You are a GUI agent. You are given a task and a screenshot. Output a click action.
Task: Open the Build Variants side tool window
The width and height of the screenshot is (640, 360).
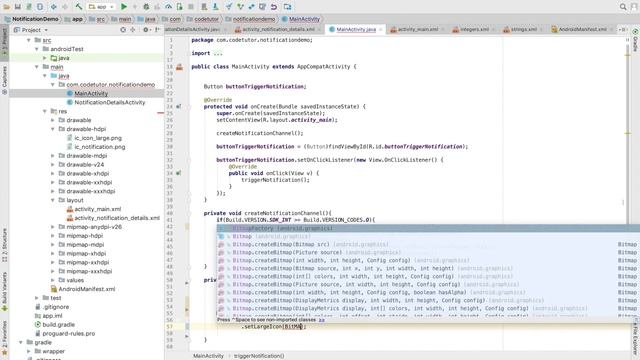coord(4,292)
